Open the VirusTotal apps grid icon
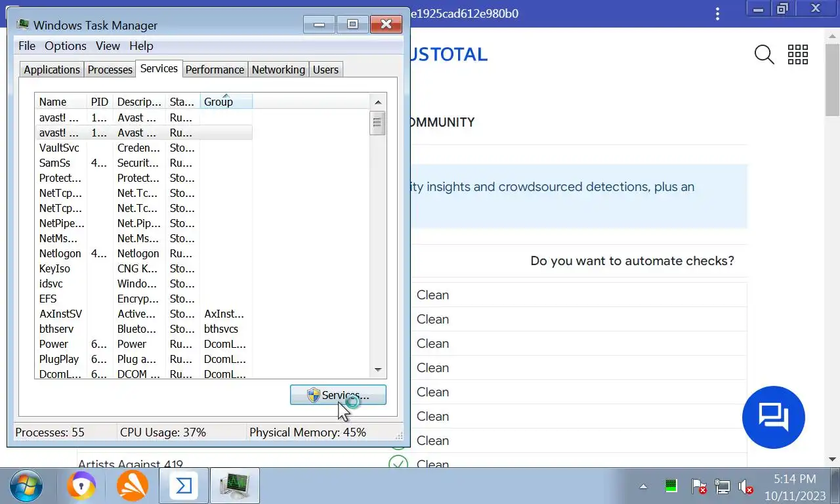840x504 pixels. 798,54
